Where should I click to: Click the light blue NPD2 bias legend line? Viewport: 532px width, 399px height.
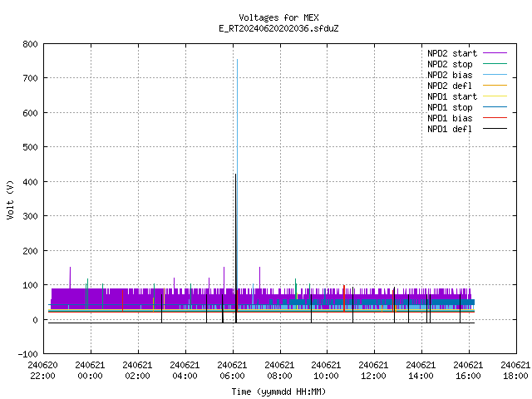point(495,74)
